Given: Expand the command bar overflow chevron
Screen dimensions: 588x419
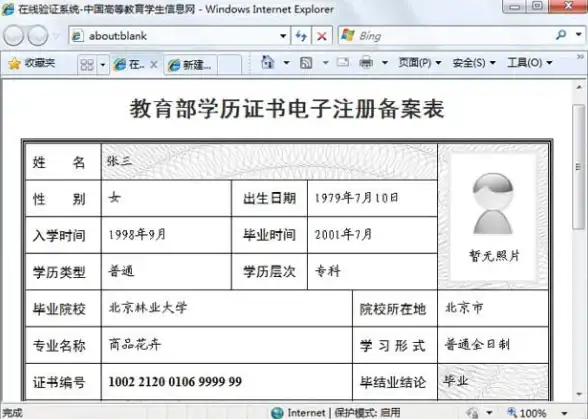Looking at the screenshot, I should (580, 57).
